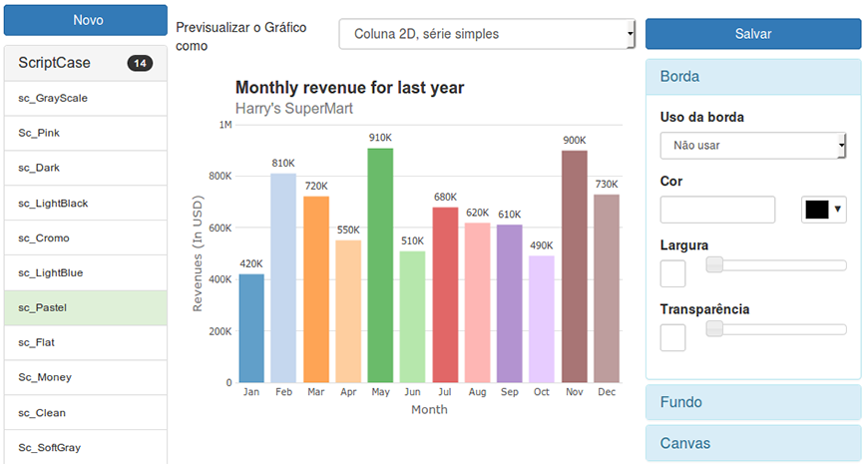Screen dimensions: 868x464
Task: Click the ScriptCase themes group header
Action: (x=86, y=63)
